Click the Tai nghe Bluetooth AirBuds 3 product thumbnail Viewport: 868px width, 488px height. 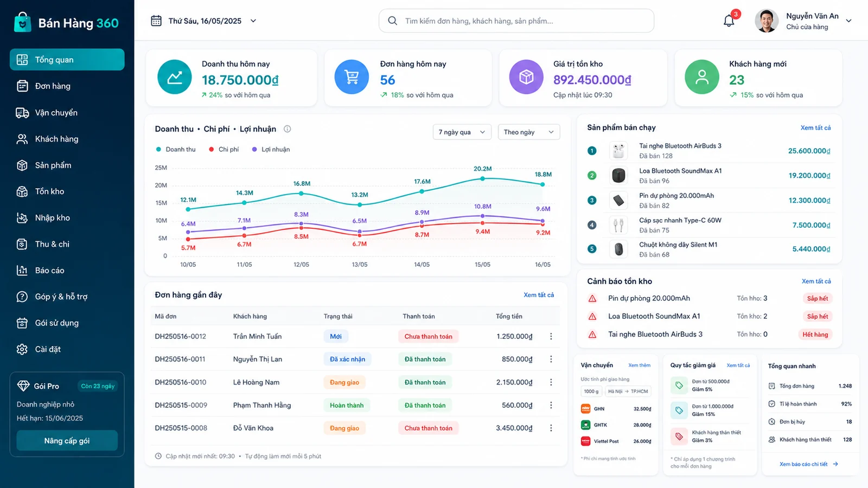tap(618, 151)
